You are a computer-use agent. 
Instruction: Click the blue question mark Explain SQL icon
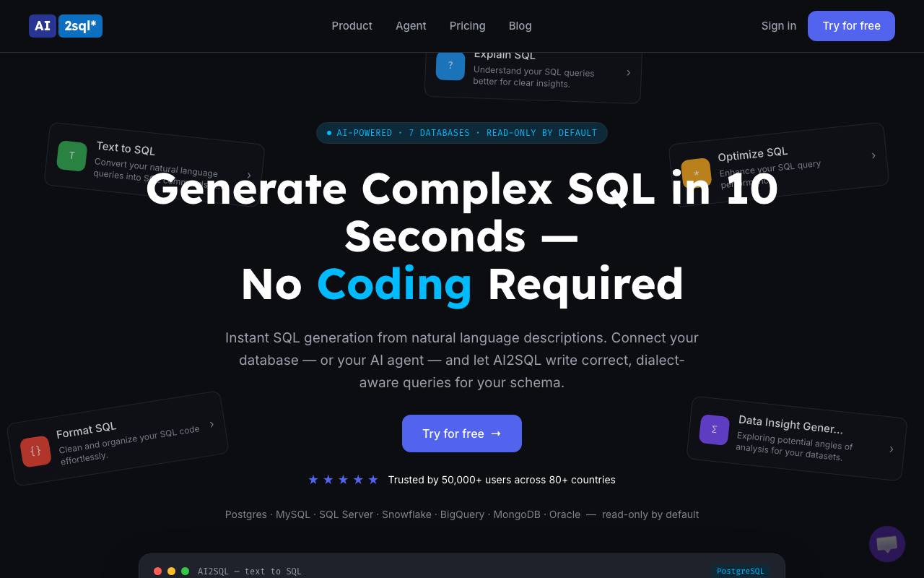[x=450, y=66]
